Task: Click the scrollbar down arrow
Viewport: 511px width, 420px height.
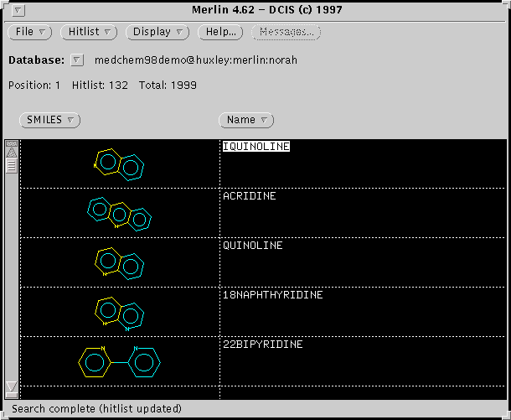Action: coord(12,386)
